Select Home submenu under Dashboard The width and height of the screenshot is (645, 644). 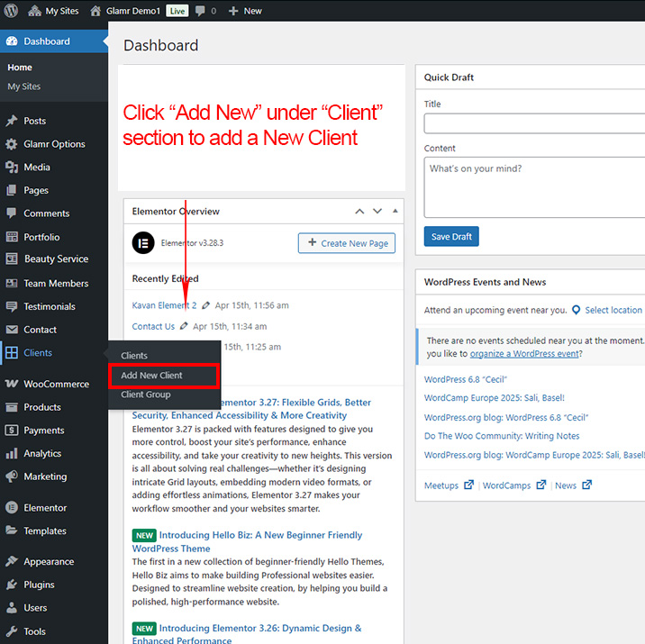(20, 67)
